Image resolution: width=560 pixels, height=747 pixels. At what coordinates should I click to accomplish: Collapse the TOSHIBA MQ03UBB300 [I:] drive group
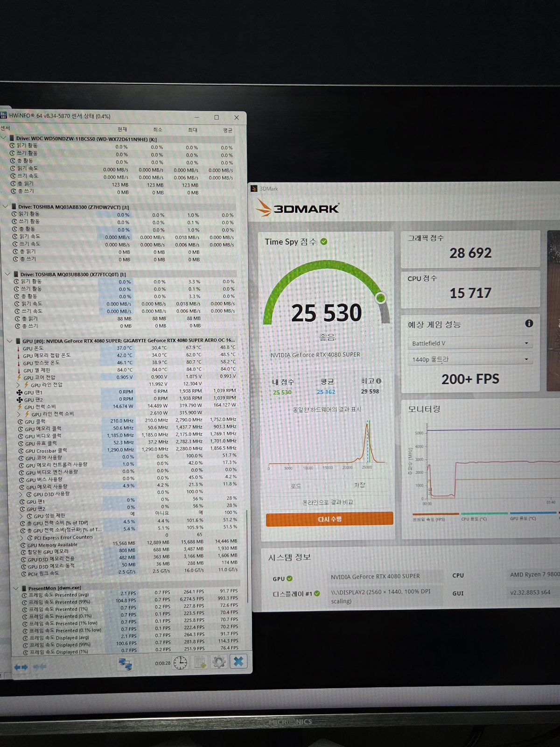(7, 274)
